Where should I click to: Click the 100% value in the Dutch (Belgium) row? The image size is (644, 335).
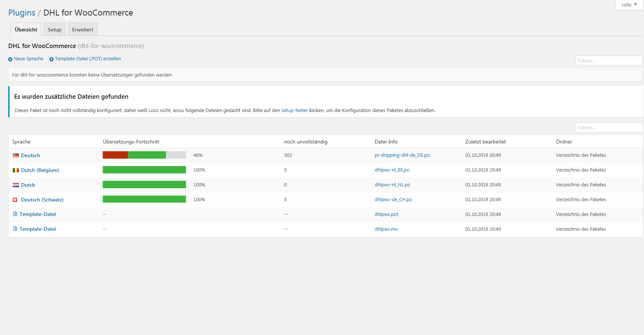(x=199, y=170)
